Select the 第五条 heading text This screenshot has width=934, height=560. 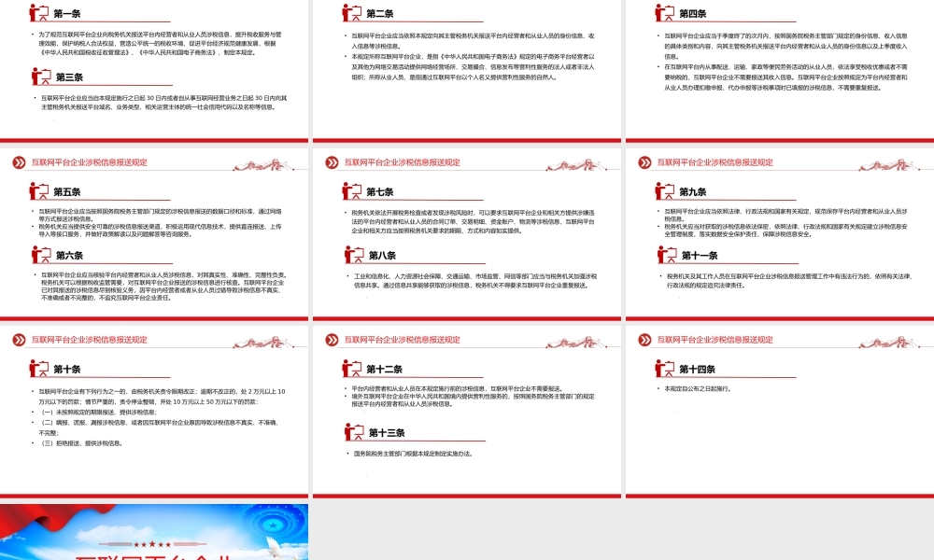[x=68, y=191]
